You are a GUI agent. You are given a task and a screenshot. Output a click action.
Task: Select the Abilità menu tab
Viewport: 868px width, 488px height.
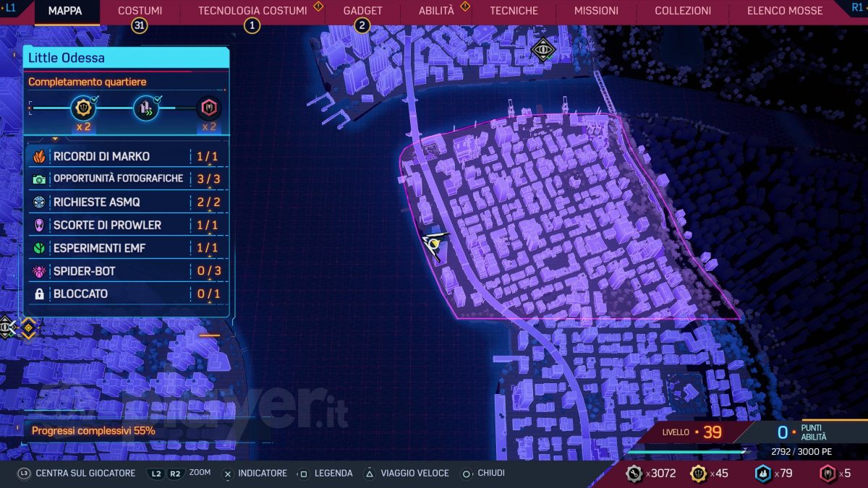coord(436,11)
